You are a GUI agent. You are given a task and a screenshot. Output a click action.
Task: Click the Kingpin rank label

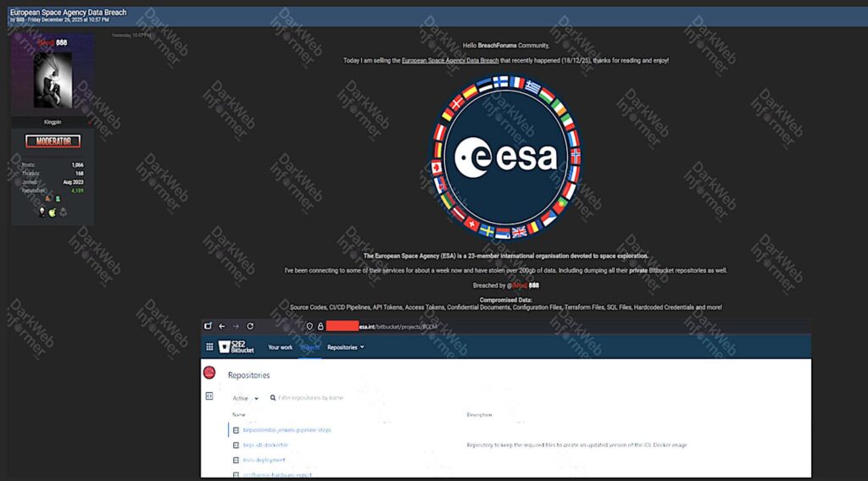[53, 122]
